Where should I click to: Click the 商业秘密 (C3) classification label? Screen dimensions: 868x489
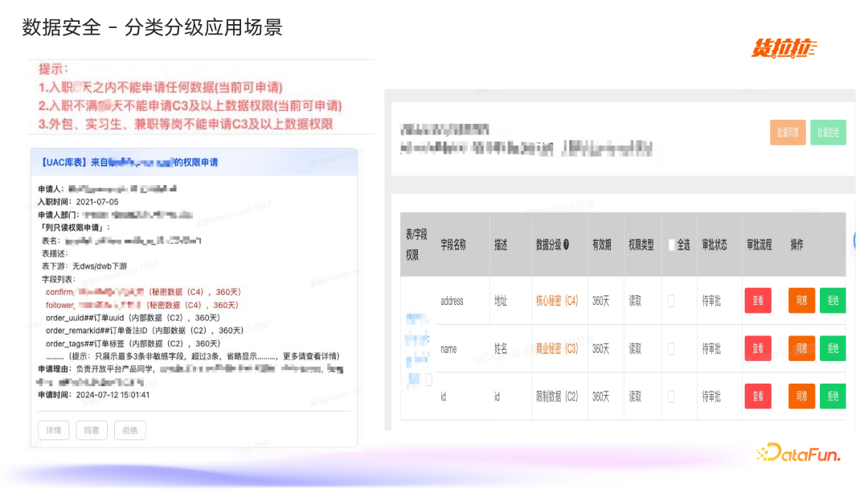(556, 348)
